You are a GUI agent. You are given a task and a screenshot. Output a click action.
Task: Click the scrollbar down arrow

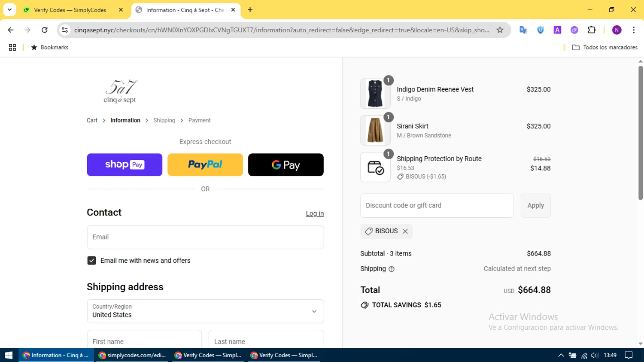(641, 344)
